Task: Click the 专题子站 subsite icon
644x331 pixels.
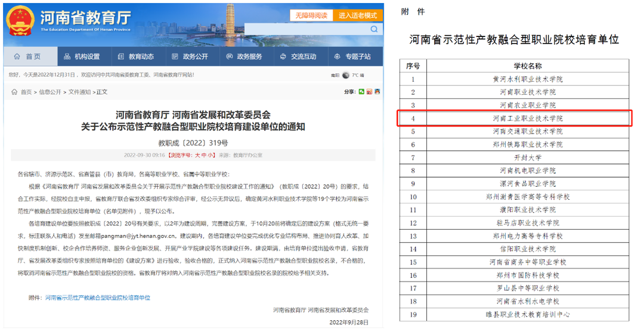Action: tap(337, 56)
